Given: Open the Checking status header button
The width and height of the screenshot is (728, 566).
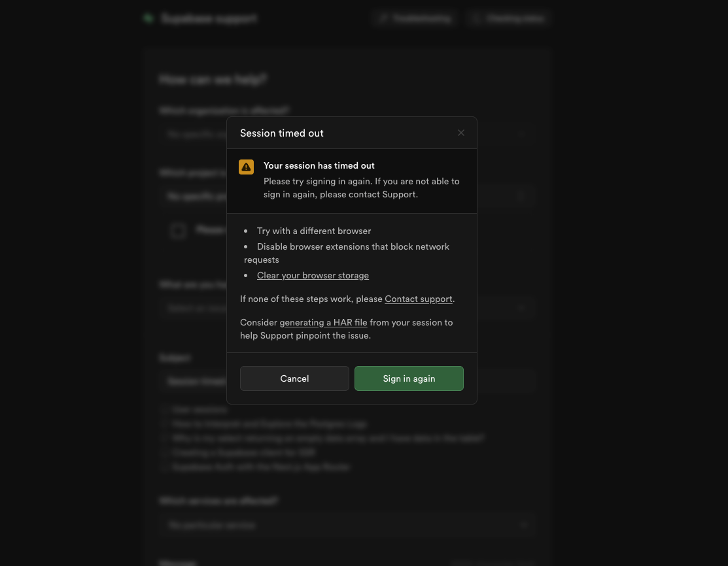Looking at the screenshot, I should pos(509,18).
